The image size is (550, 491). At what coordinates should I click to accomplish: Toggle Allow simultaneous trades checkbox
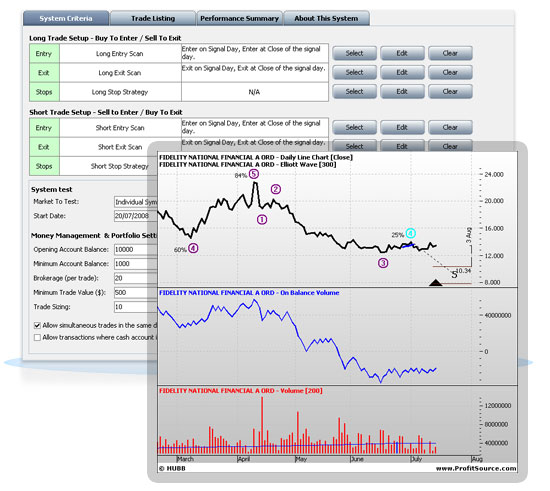[37, 325]
